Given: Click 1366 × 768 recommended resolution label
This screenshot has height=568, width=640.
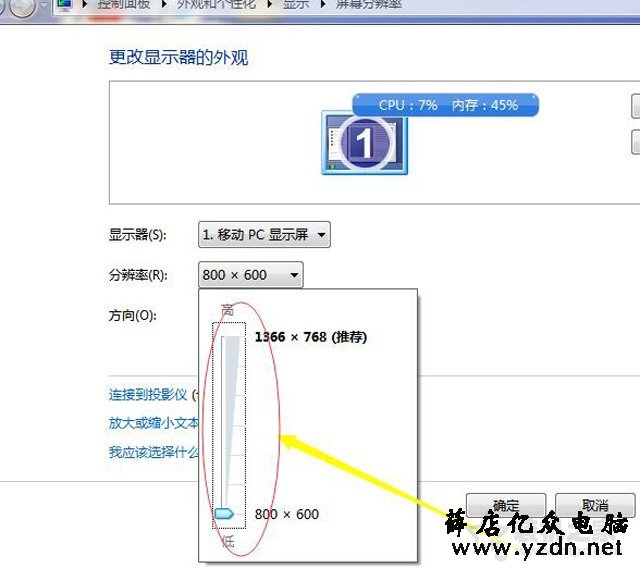Looking at the screenshot, I should click(311, 337).
